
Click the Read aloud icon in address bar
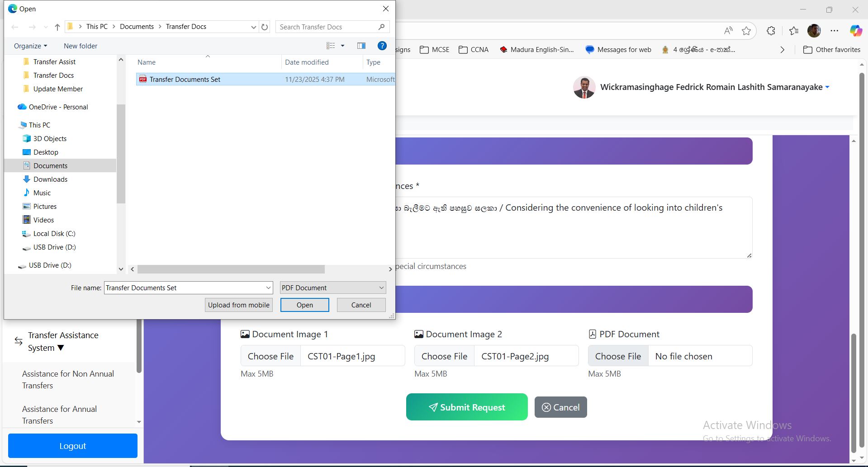click(728, 31)
